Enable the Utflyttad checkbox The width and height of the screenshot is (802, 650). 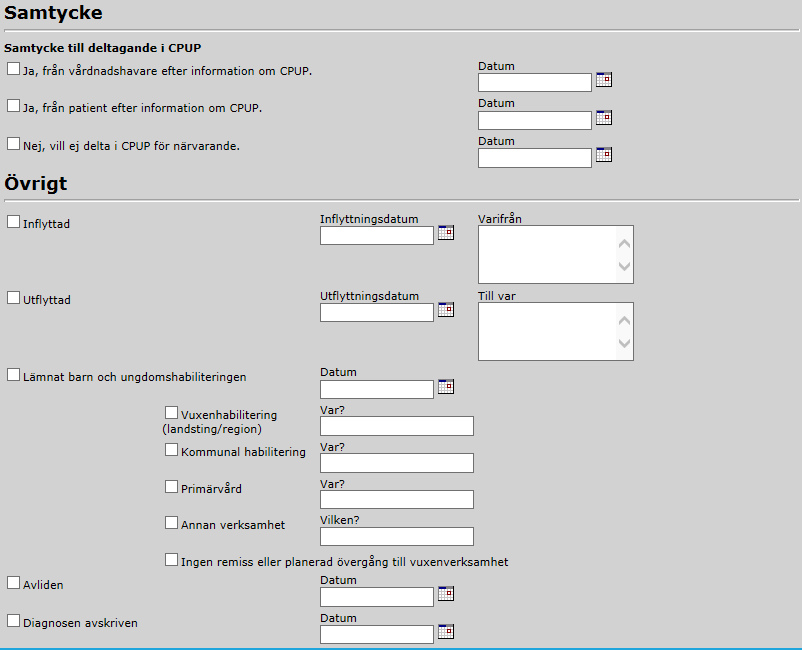point(13,298)
